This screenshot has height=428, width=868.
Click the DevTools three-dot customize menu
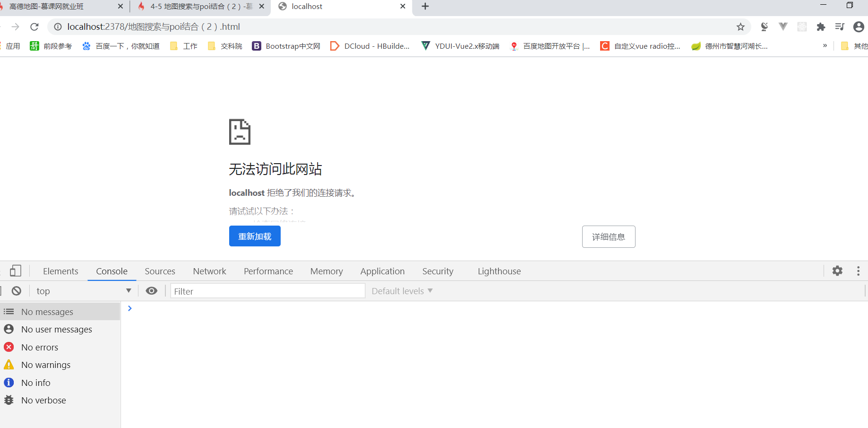tap(859, 271)
